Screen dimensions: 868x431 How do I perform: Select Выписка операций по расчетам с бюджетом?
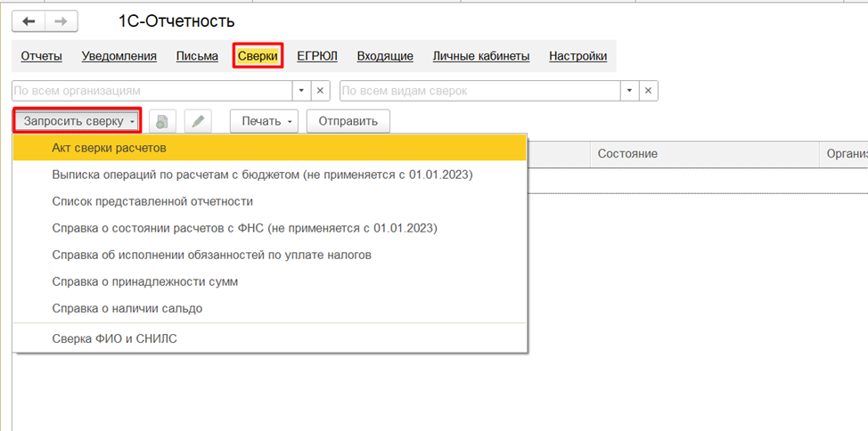[270, 175]
